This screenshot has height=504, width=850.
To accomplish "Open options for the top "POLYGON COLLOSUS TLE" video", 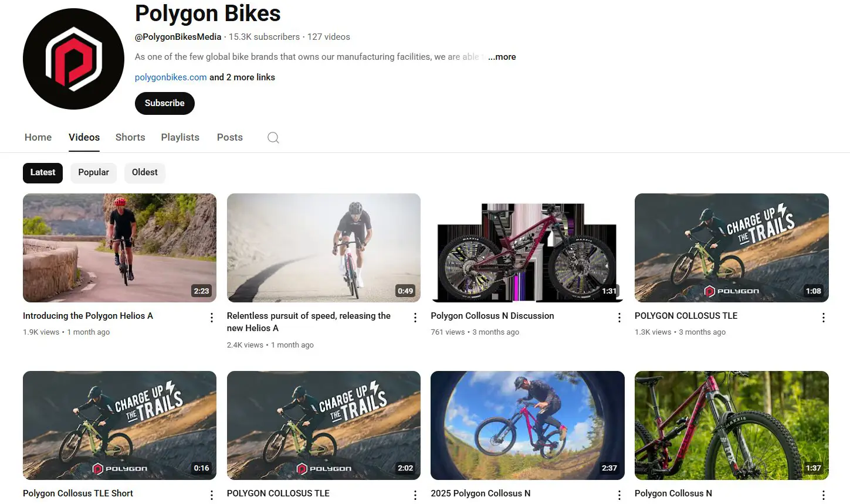I will click(x=823, y=317).
